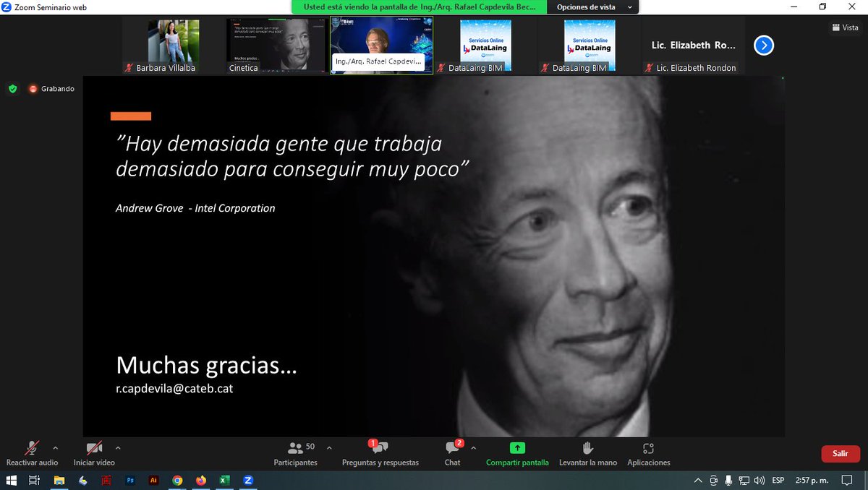This screenshot has height=490, width=868.
Task: Click red app icon in taskbar
Action: pyautogui.click(x=106, y=480)
